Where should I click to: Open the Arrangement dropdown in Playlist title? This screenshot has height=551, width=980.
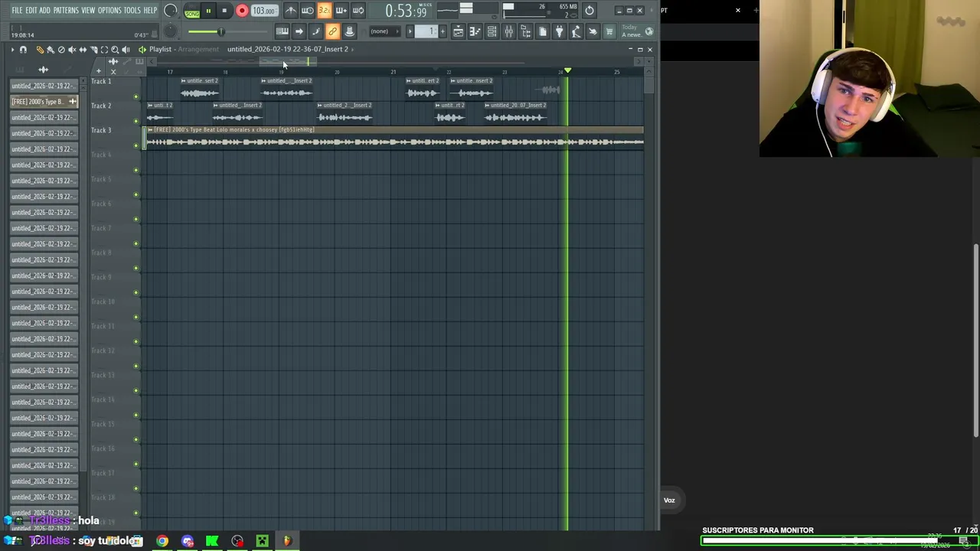pyautogui.click(x=198, y=49)
